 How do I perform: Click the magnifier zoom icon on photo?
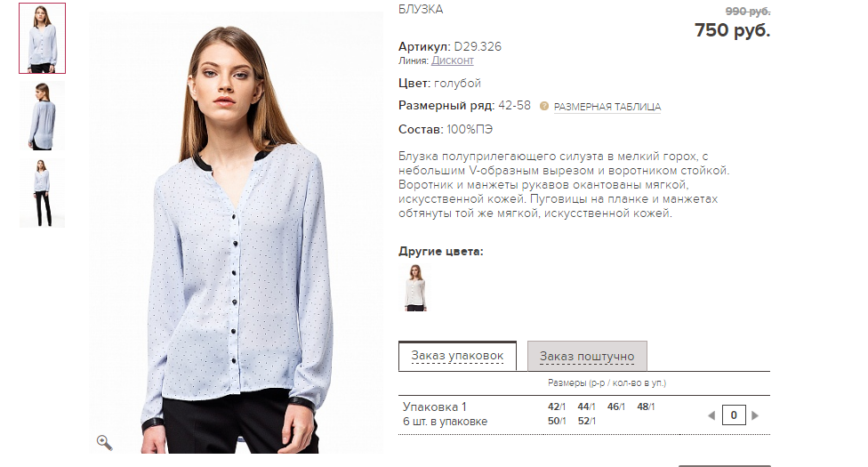point(104,442)
